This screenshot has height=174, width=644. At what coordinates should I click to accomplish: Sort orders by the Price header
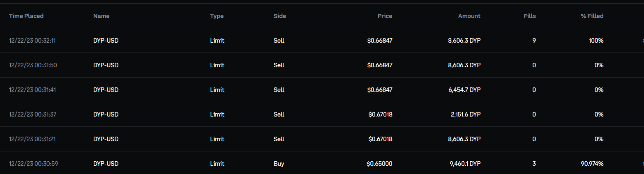click(385, 16)
